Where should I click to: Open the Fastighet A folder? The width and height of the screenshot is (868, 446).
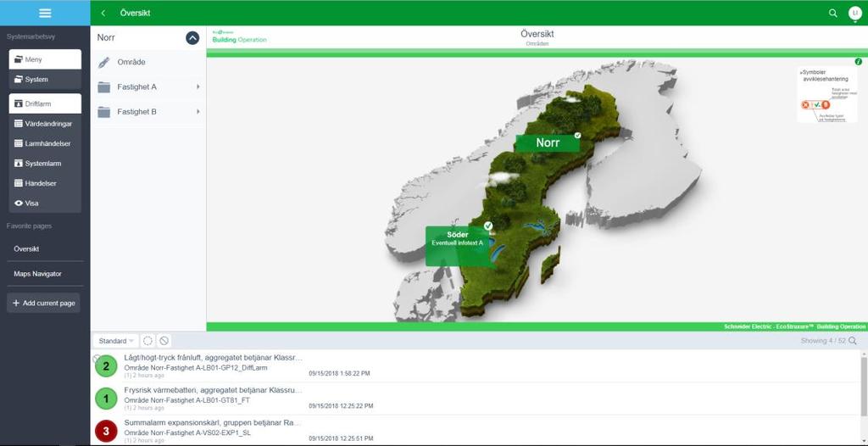148,87
